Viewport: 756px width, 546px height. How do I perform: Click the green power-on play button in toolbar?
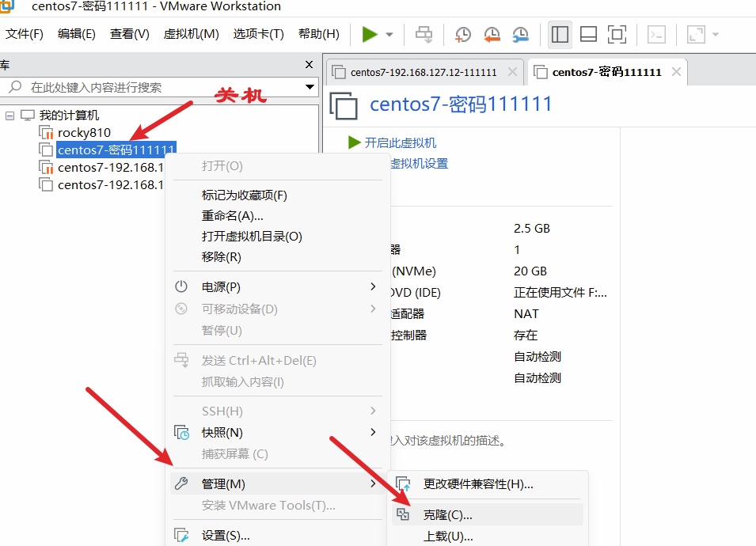370,34
